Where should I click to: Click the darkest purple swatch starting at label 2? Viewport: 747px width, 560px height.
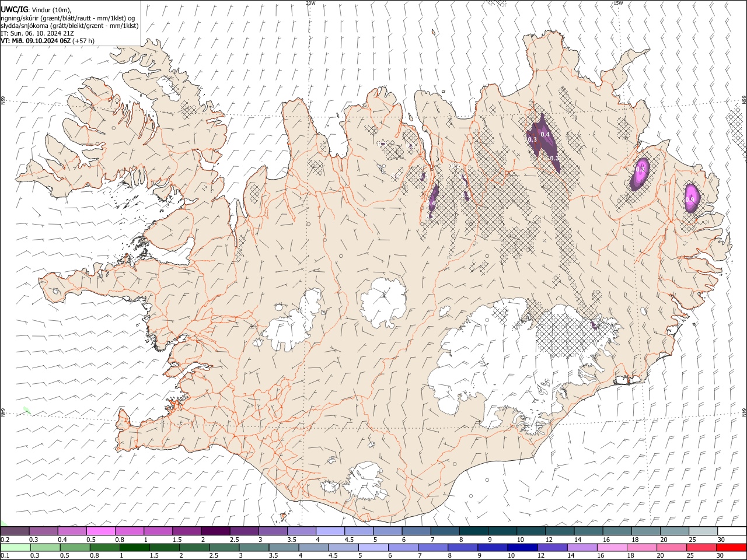coord(215,531)
